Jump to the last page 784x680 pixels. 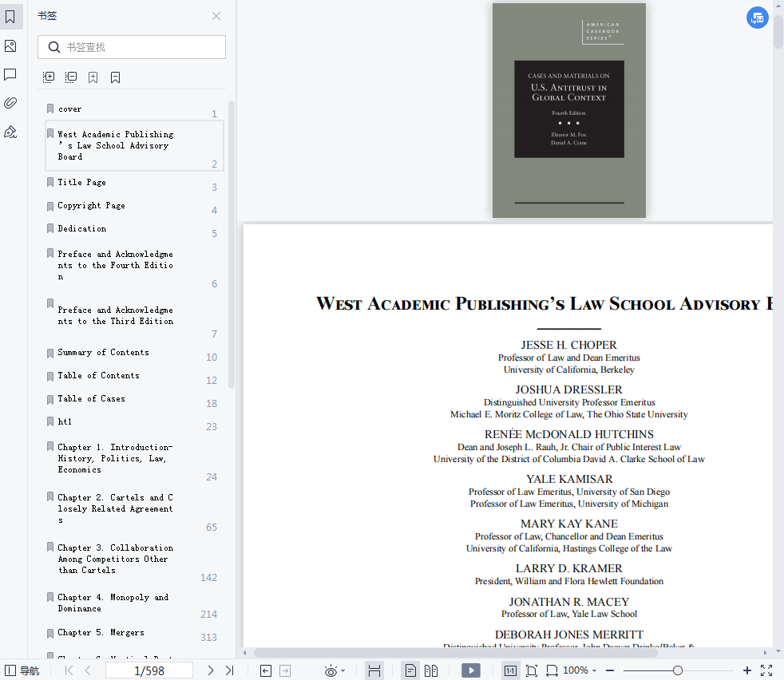229,670
